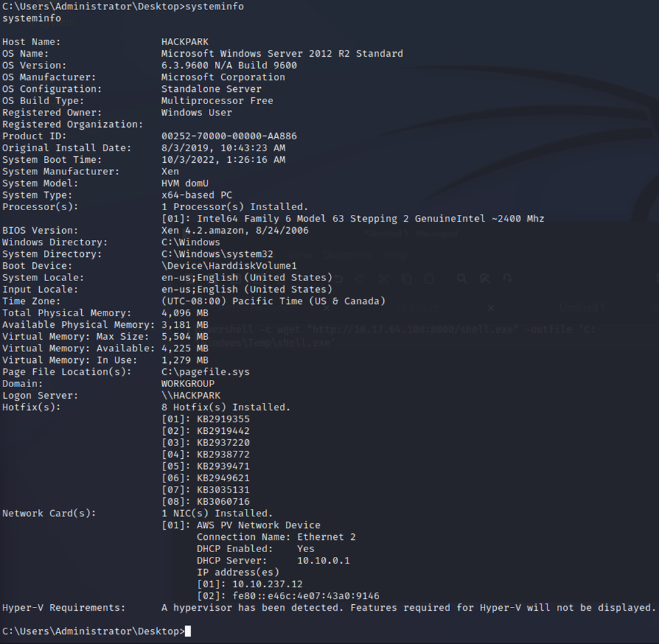Open the Help menu in Mousepad
659x644 pixels.
(x=395, y=255)
